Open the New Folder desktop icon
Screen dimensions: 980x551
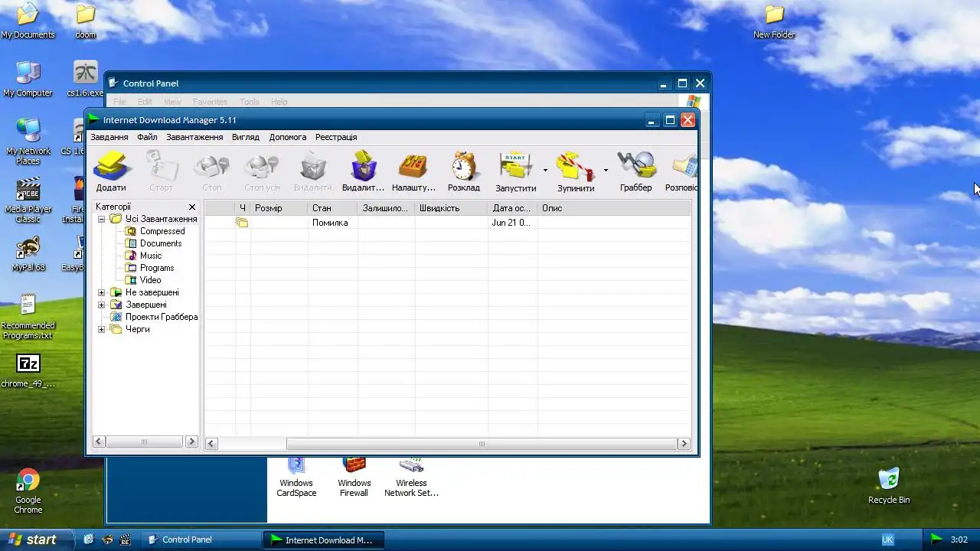tap(774, 21)
